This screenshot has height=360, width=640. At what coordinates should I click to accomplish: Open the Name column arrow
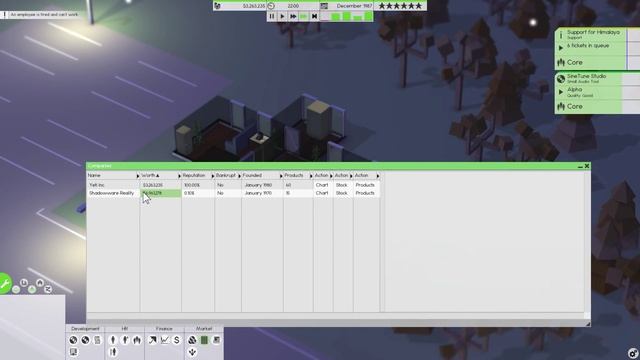click(138, 176)
